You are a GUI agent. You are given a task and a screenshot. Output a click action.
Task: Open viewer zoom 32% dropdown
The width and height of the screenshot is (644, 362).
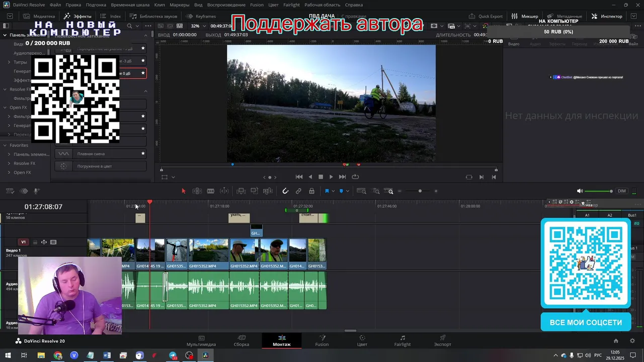point(198,26)
